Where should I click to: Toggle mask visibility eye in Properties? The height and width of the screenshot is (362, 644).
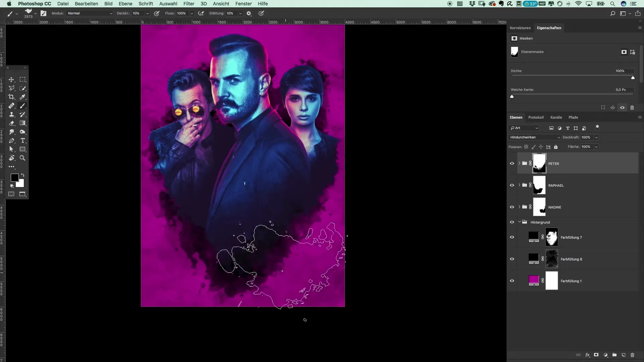click(x=622, y=108)
